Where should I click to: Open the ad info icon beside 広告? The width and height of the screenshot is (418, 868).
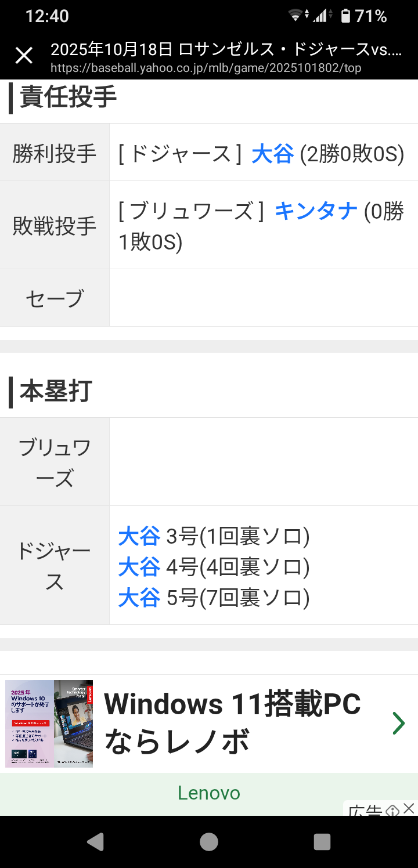392,810
